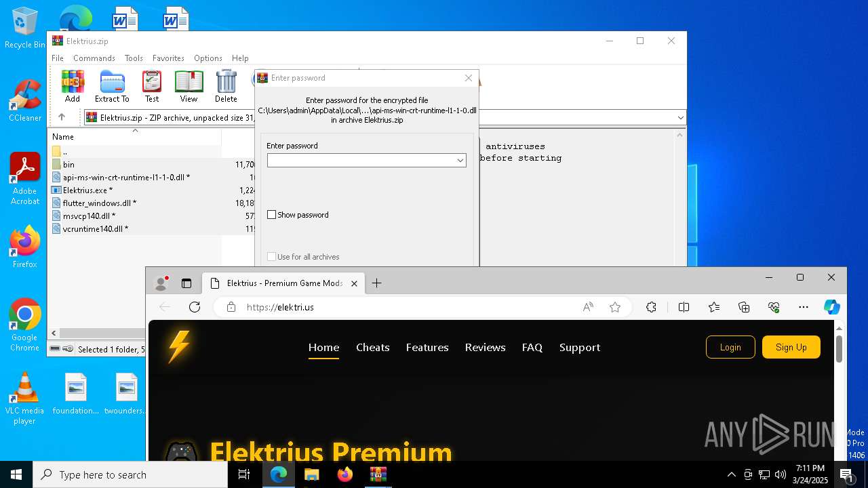Open CCleaner desktop shortcut
Viewport: 868px width, 488px height.
[x=24, y=100]
